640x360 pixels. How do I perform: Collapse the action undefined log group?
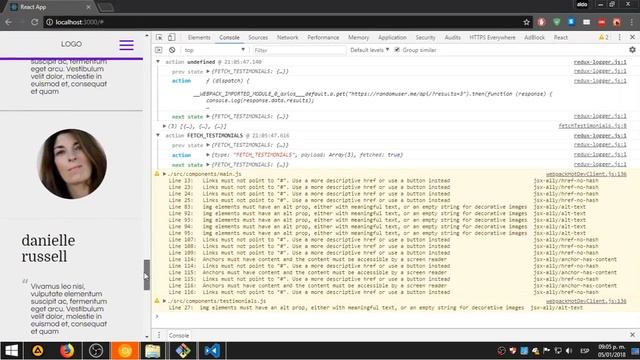[x=158, y=62]
